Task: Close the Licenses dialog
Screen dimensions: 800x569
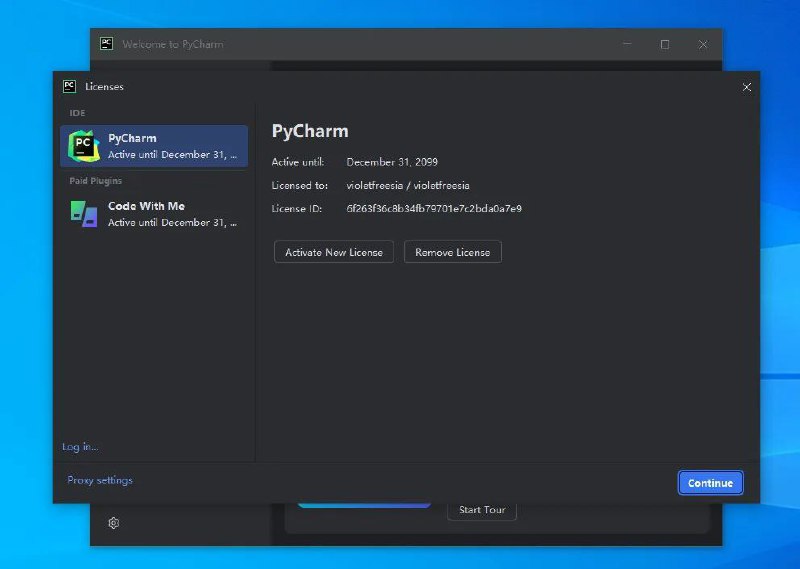Action: pyautogui.click(x=746, y=87)
